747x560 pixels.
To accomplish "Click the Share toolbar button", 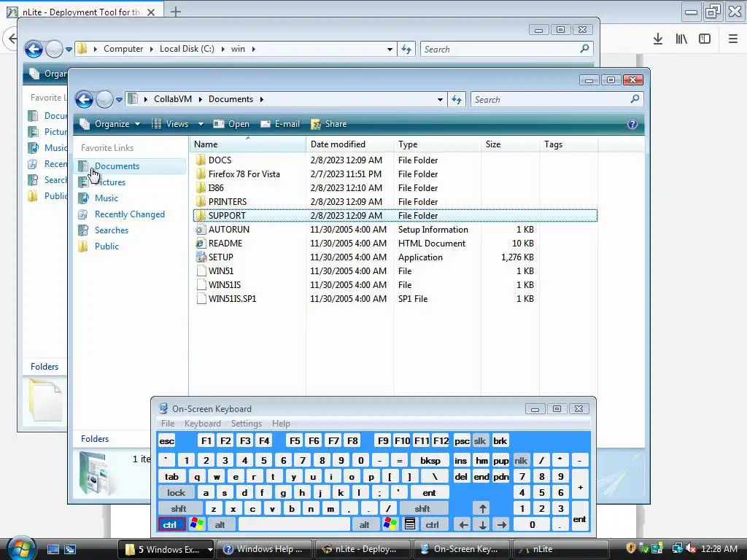I will click(x=329, y=124).
